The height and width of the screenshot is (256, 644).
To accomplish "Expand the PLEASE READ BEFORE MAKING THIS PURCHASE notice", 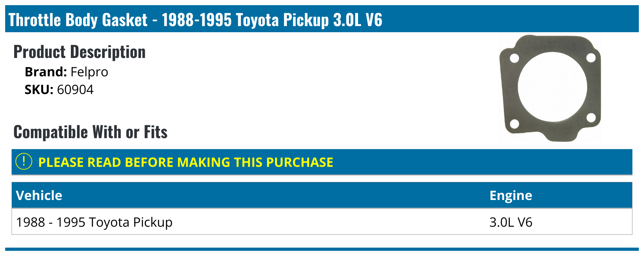I will pos(185,162).
